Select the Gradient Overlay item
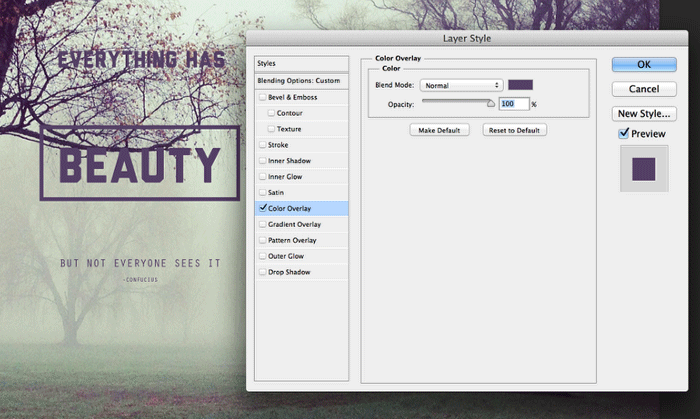This screenshot has height=419, width=700. coord(294,224)
